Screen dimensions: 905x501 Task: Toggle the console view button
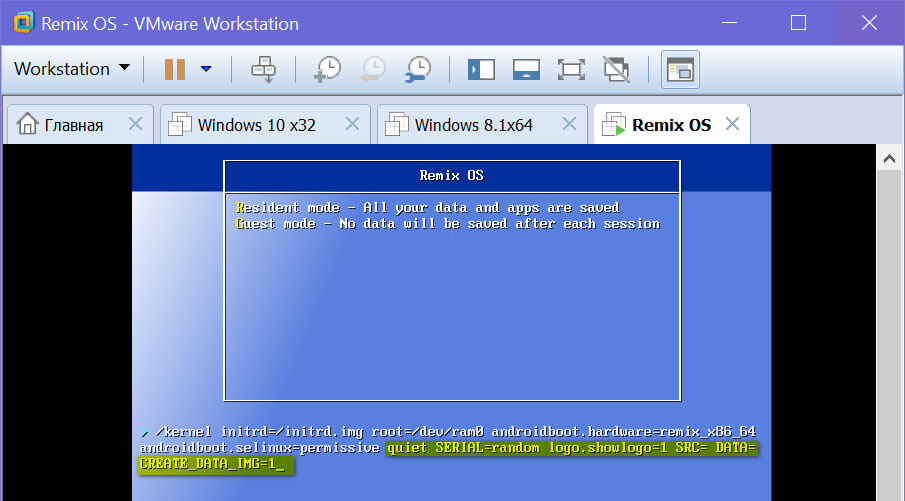680,70
